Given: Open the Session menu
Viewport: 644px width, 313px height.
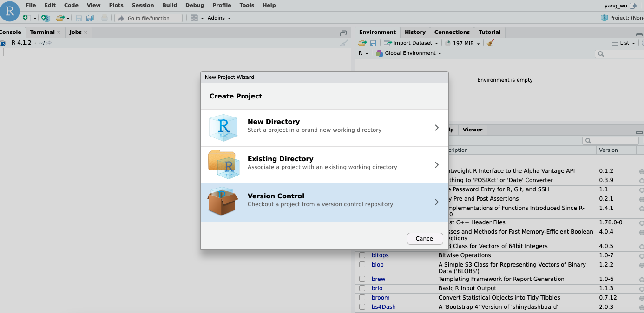Looking at the screenshot, I should tap(143, 5).
